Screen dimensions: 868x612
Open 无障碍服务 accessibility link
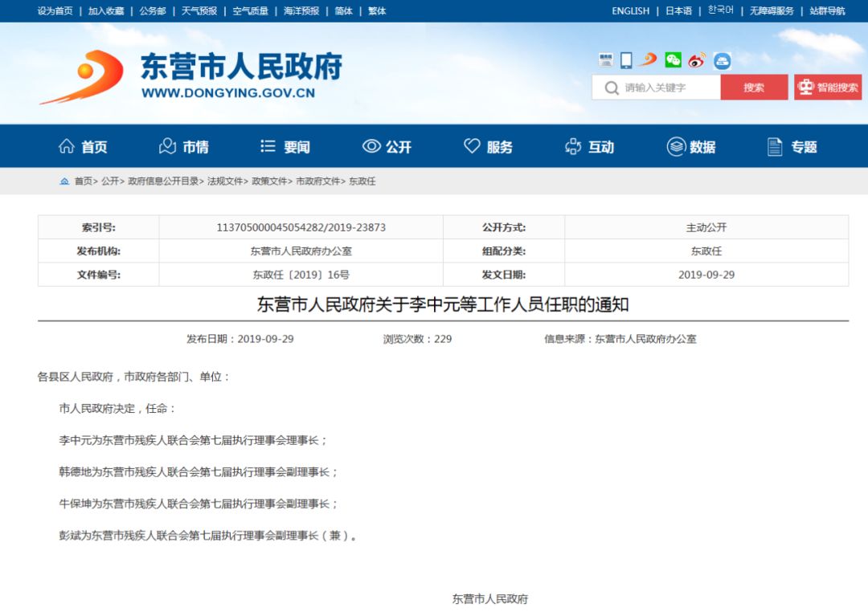pos(772,11)
